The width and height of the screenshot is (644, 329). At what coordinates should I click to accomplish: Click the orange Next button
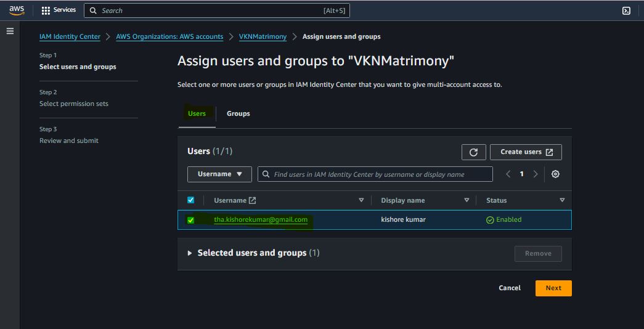pyautogui.click(x=553, y=288)
